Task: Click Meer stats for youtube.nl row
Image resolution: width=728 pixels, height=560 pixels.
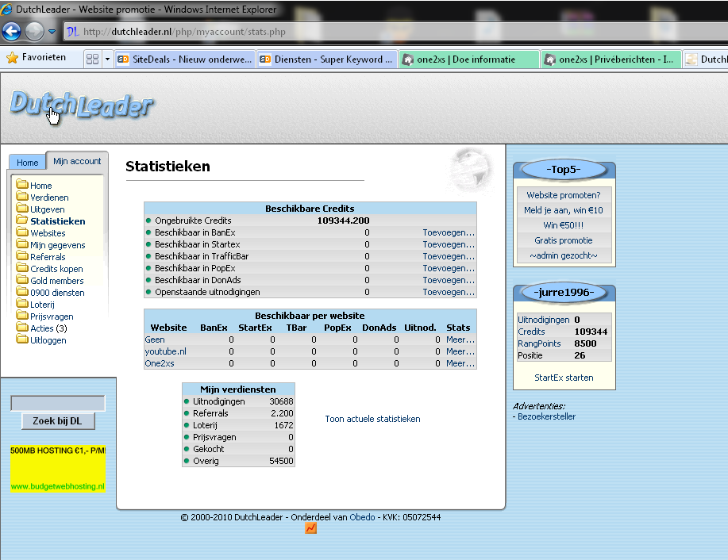Action: tap(460, 351)
